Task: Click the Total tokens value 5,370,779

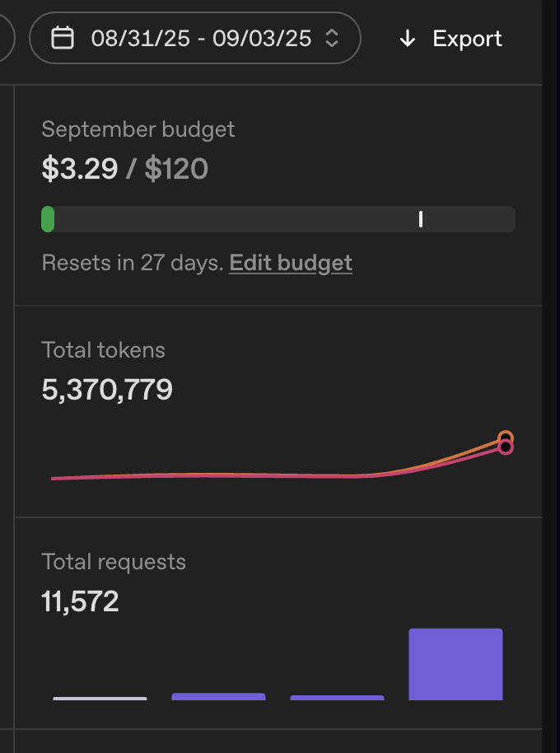Action: click(x=107, y=390)
